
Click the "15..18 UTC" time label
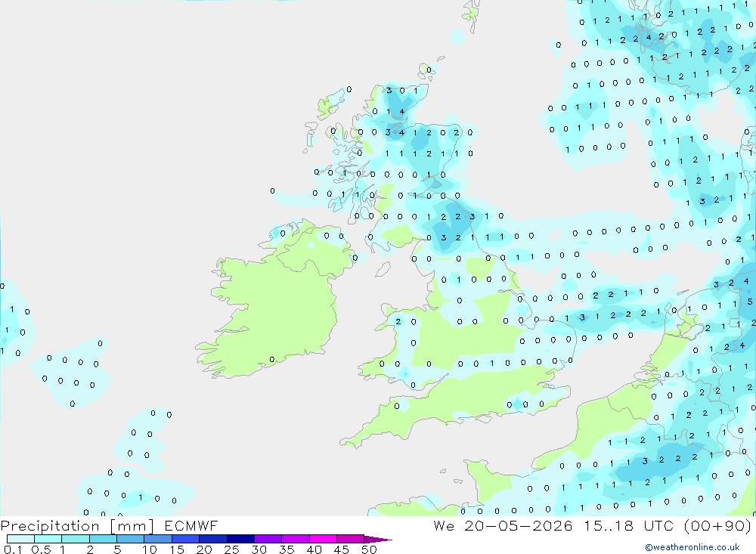[x=628, y=525]
